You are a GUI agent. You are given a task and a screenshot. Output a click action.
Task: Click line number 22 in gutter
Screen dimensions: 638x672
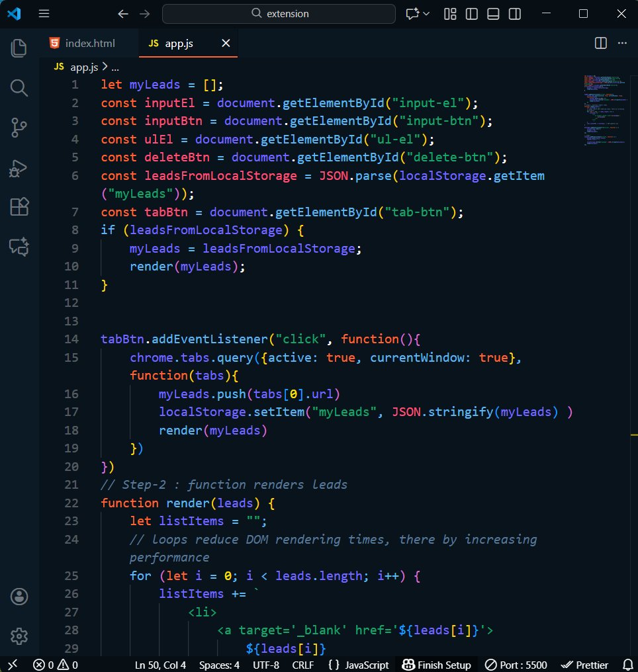tap(71, 503)
